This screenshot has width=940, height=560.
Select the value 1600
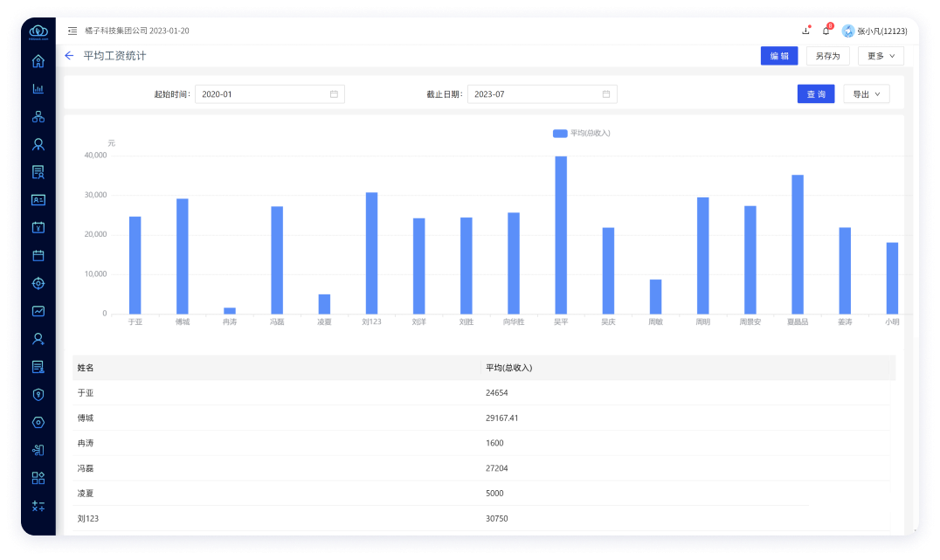[x=494, y=443]
